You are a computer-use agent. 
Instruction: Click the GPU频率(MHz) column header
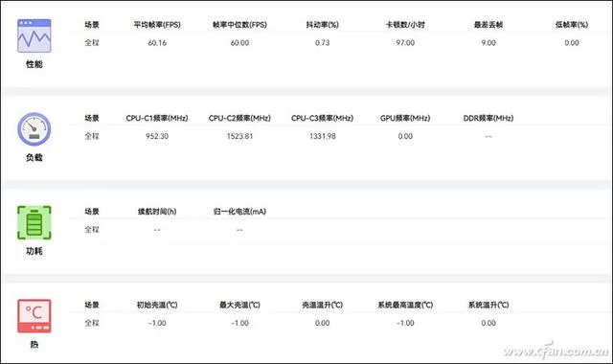pyautogui.click(x=405, y=118)
